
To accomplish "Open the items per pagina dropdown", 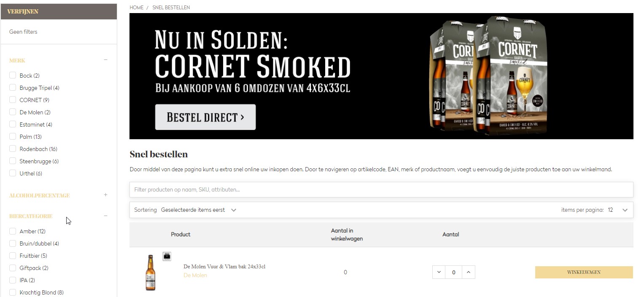I will (618, 210).
